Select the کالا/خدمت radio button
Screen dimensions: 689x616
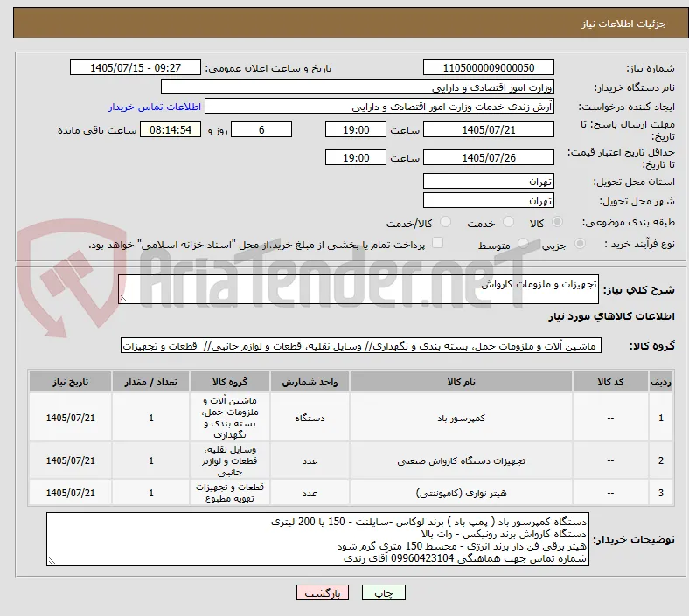446,222
